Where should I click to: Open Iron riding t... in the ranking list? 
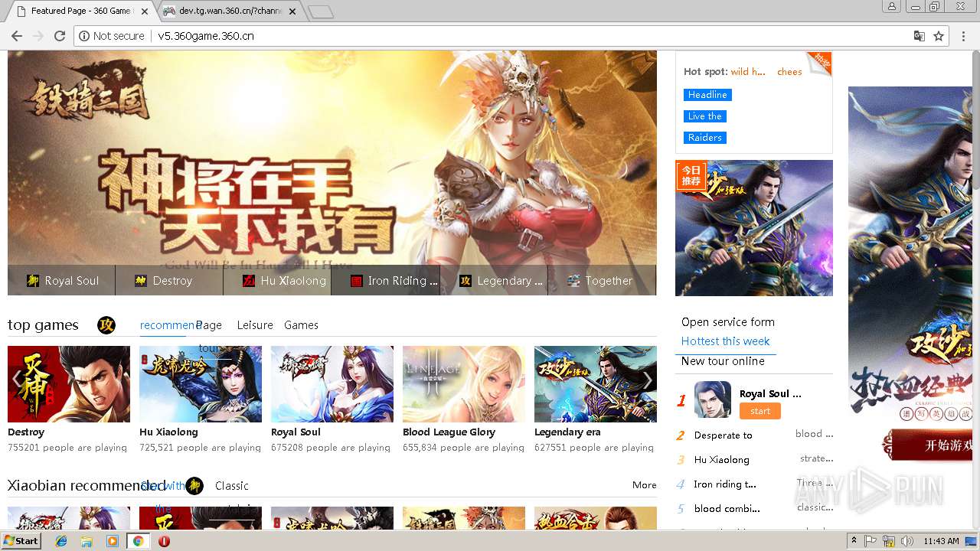pyautogui.click(x=725, y=484)
